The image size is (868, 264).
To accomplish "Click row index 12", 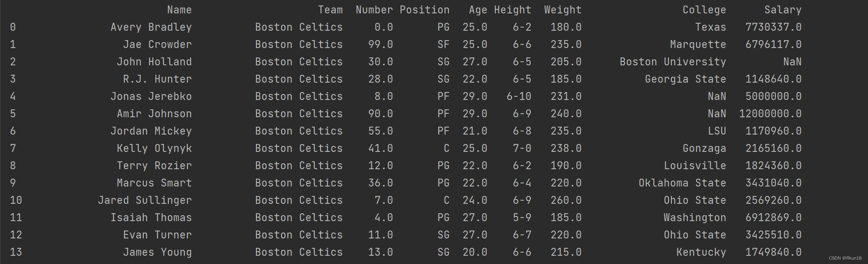I will coord(16,235).
